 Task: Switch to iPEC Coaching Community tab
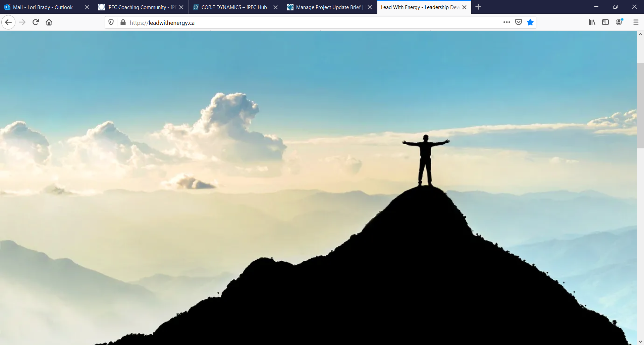[138, 7]
